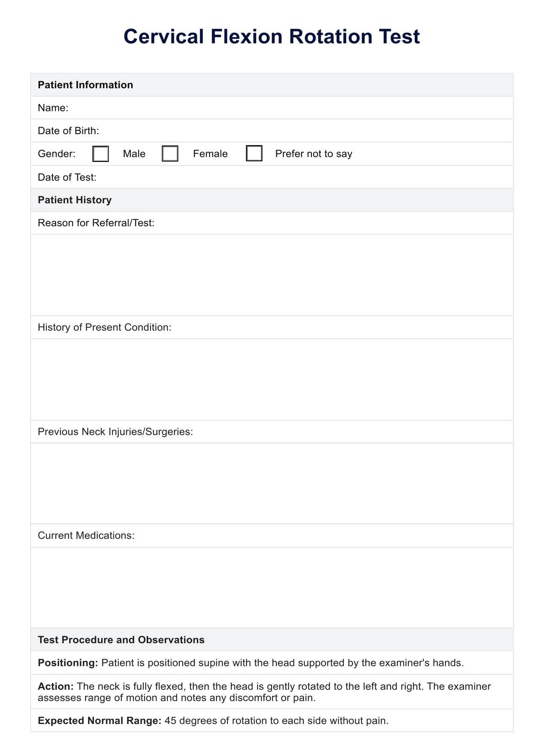Click the Cervical Flexion Rotation Test title
Screen dimensions: 545x756
pos(272,37)
